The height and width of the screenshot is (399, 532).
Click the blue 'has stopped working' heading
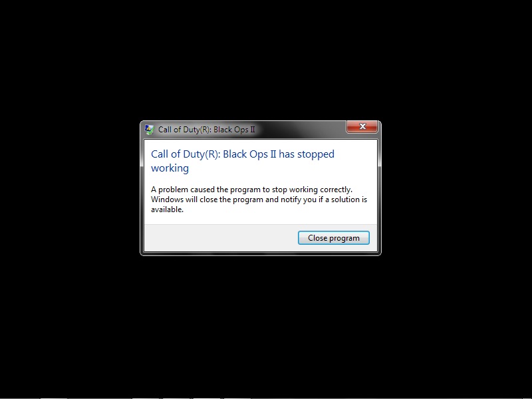coord(243,161)
